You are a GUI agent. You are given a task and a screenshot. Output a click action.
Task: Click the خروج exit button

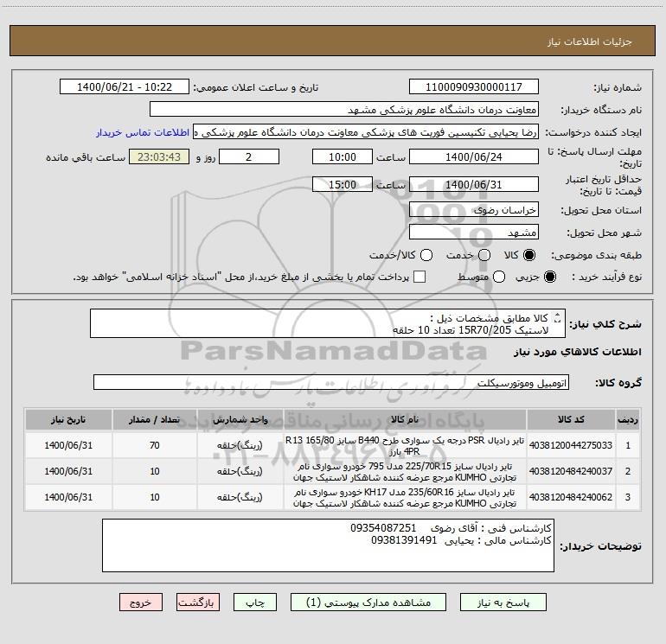point(141,603)
